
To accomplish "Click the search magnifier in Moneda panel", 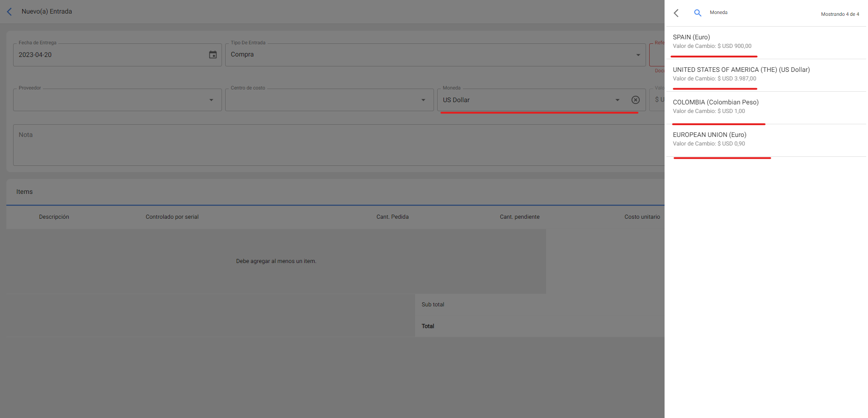I will pos(698,13).
